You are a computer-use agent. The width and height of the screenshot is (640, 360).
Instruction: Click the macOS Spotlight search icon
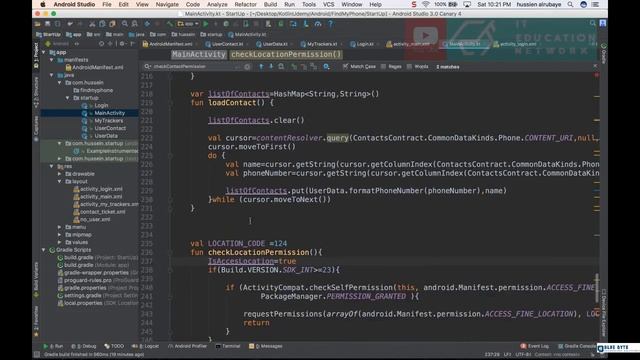(x=570, y=4)
